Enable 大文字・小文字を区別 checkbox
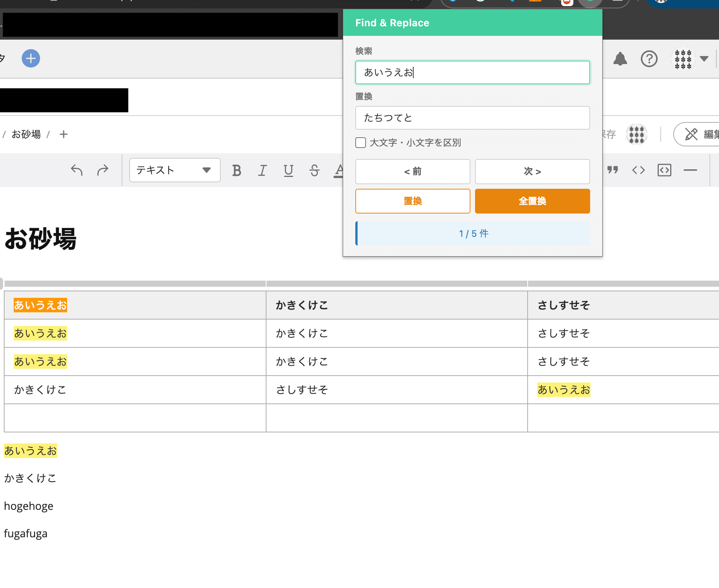Viewport: 719px width, 588px height. pyautogui.click(x=360, y=143)
